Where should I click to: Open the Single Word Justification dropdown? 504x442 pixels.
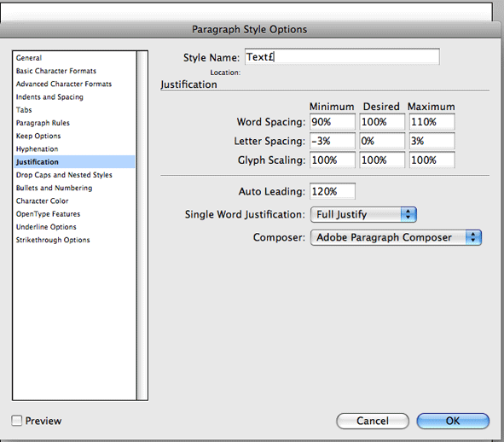pos(363,214)
